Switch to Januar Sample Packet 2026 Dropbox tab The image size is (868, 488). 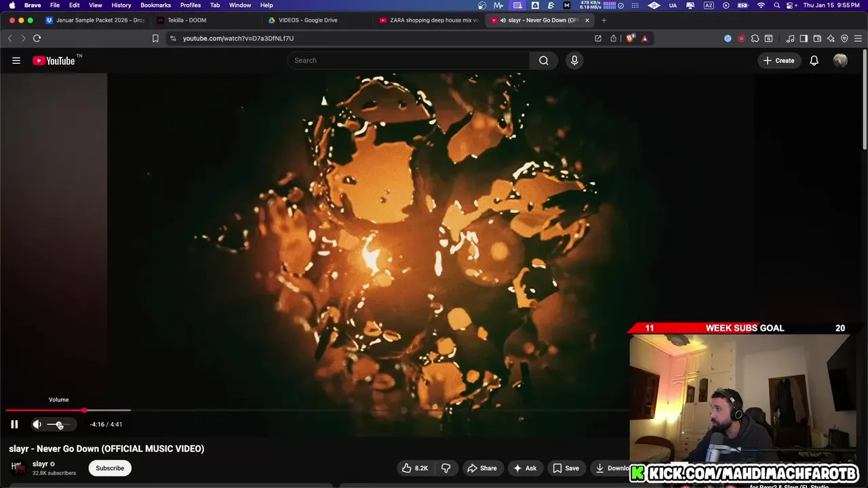tap(95, 20)
